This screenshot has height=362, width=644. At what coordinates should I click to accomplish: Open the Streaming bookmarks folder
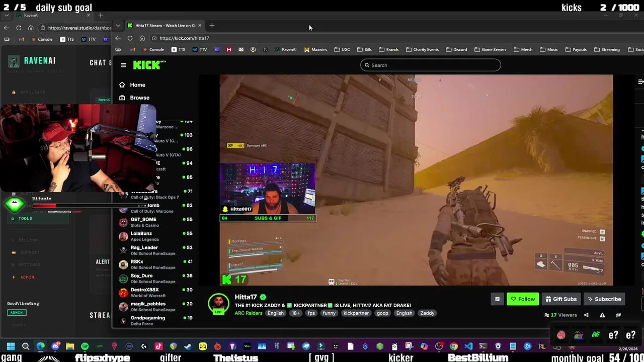[607, 49]
